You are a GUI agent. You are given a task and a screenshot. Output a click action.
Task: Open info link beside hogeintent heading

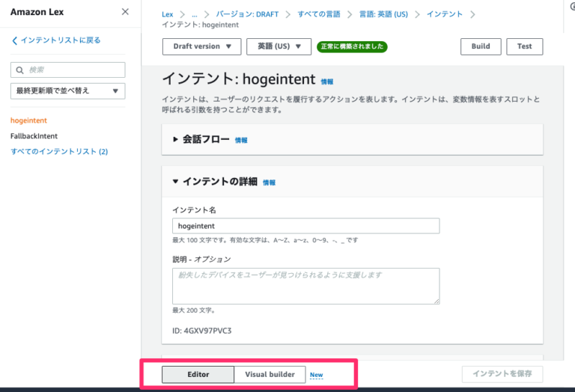tap(327, 82)
